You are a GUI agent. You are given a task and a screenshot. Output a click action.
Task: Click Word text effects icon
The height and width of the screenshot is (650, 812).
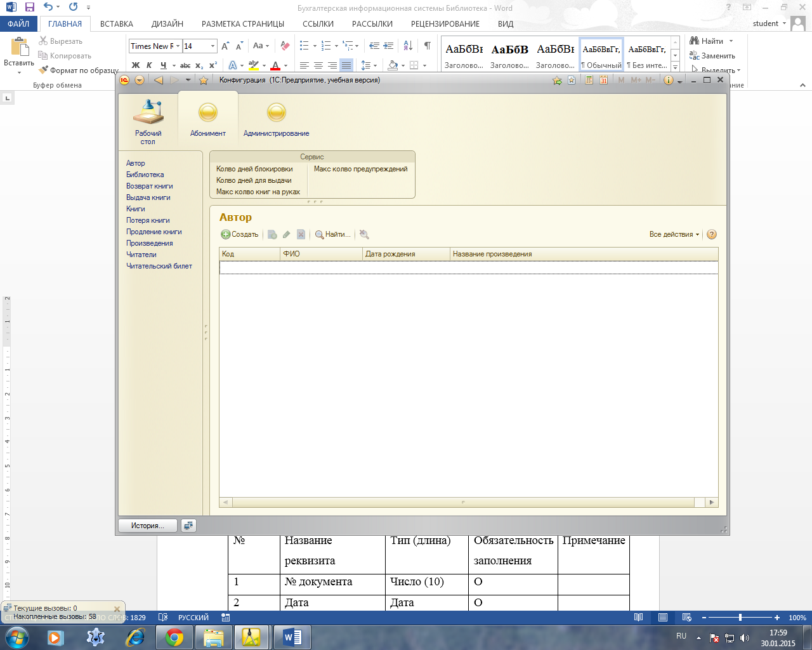[232, 65]
